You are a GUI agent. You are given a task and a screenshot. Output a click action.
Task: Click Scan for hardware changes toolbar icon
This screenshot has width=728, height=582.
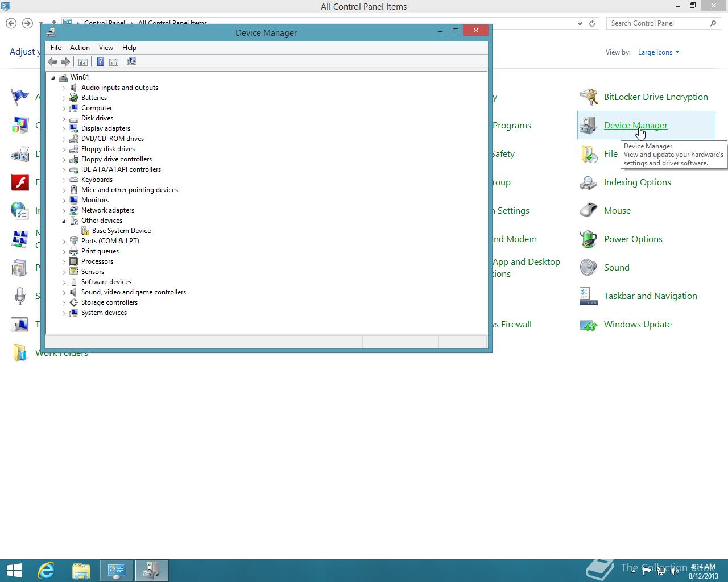131,61
